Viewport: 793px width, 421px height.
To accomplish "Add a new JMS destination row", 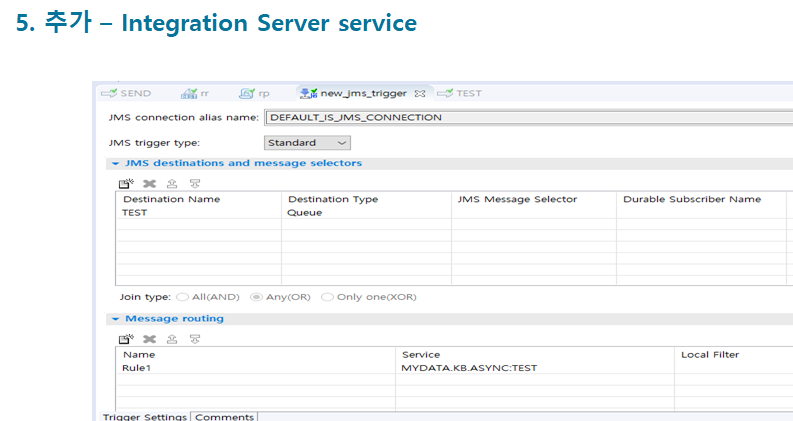I will tap(126, 184).
